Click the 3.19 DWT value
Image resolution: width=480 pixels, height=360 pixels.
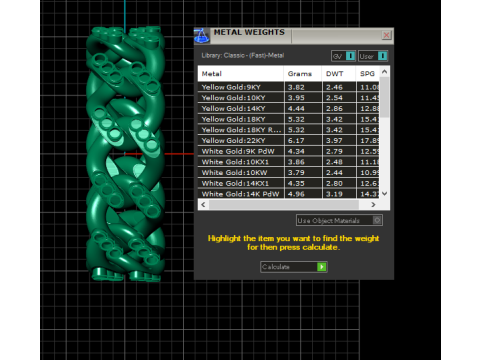coord(334,194)
